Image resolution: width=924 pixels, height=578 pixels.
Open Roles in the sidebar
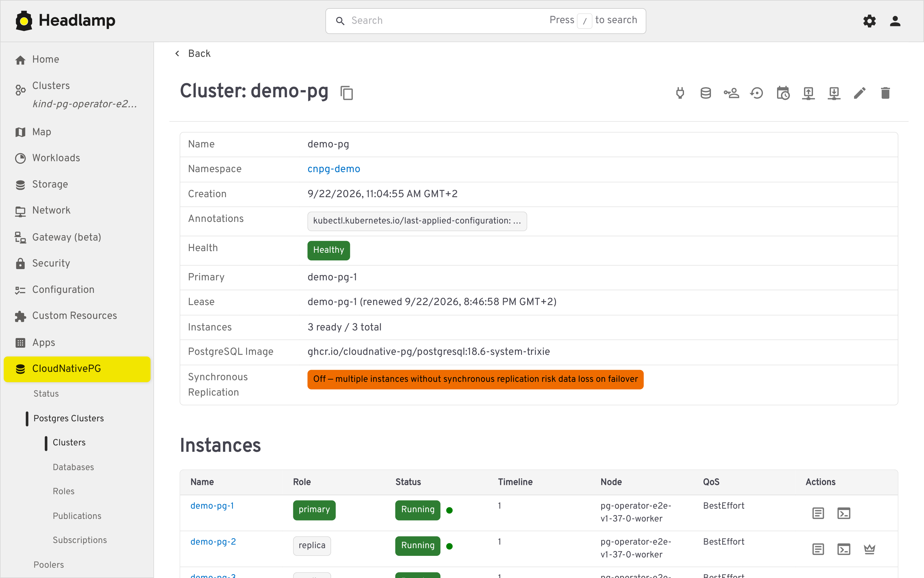[64, 491]
